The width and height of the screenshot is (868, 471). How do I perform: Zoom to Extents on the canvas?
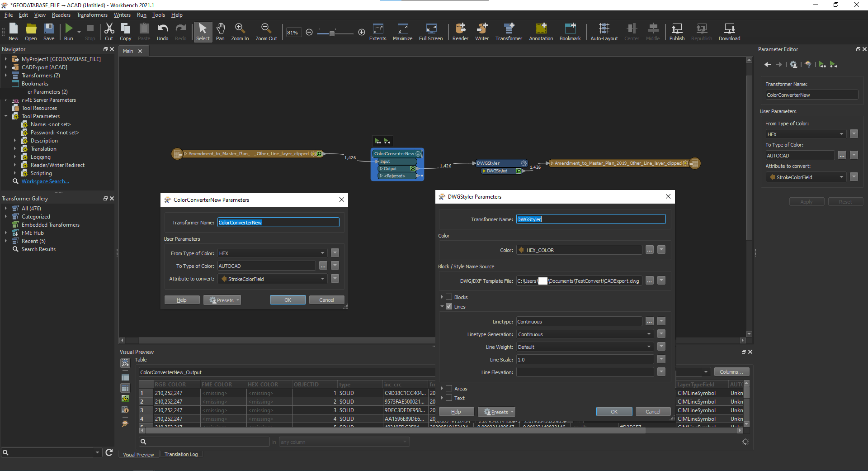click(x=378, y=32)
